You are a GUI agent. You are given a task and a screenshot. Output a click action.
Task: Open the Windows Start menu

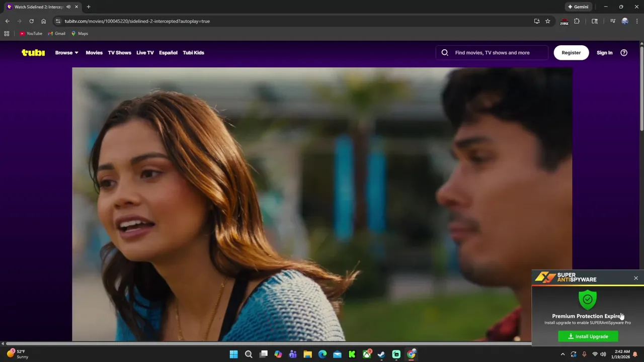pos(233,354)
